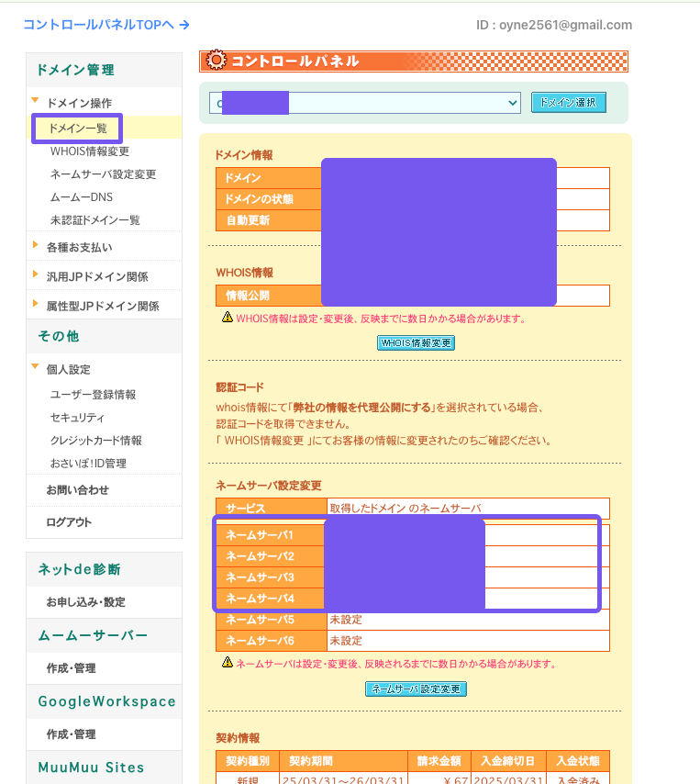Click the 自動更新 row label
Image resolution: width=700 pixels, height=784 pixels.
[x=248, y=220]
